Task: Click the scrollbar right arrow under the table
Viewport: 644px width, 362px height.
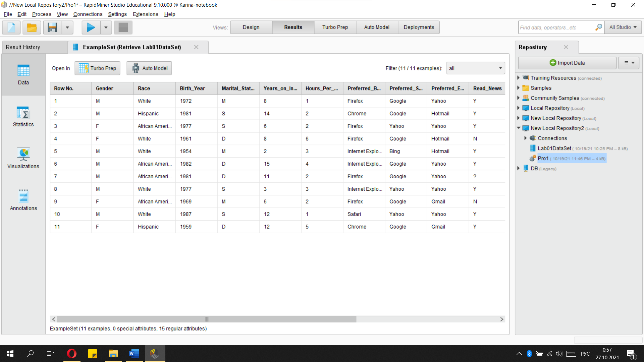Action: (x=502, y=319)
